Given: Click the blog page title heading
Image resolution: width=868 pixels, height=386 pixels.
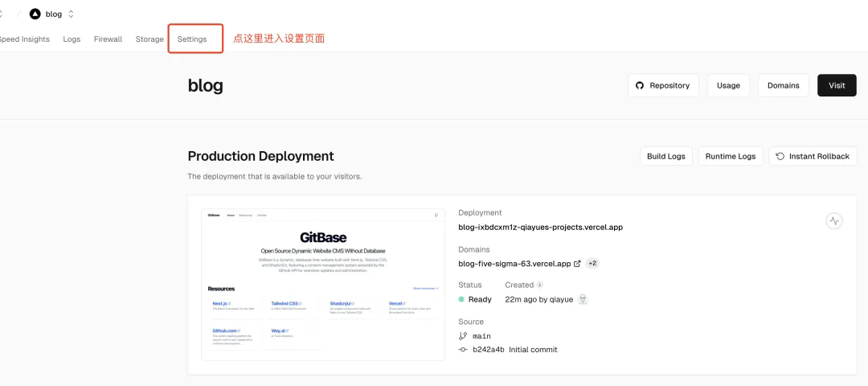Looking at the screenshot, I should [x=206, y=86].
